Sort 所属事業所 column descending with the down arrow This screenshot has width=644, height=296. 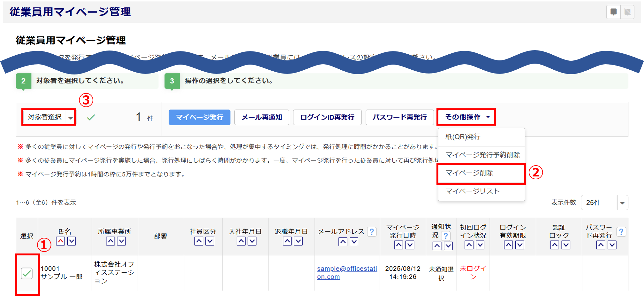(121, 241)
